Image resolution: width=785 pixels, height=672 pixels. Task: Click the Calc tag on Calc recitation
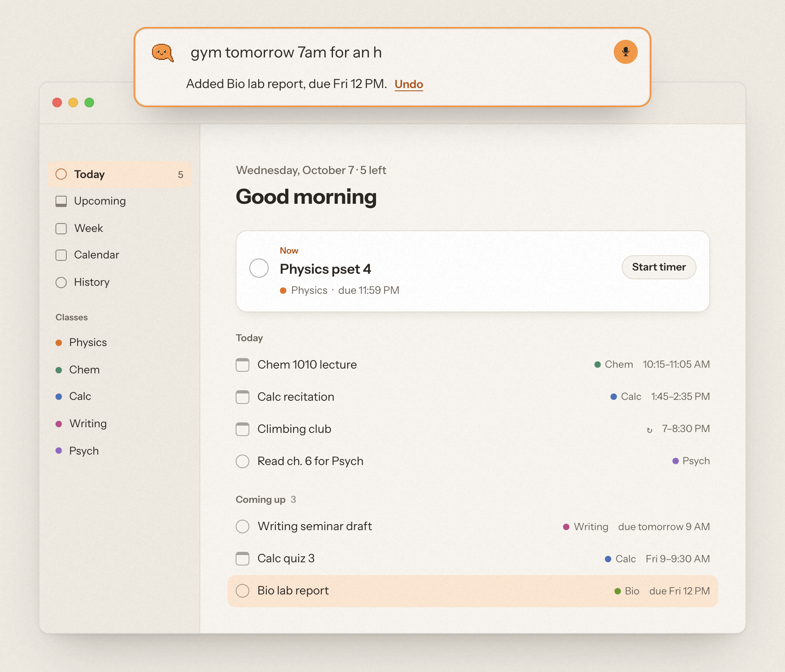pyautogui.click(x=626, y=397)
